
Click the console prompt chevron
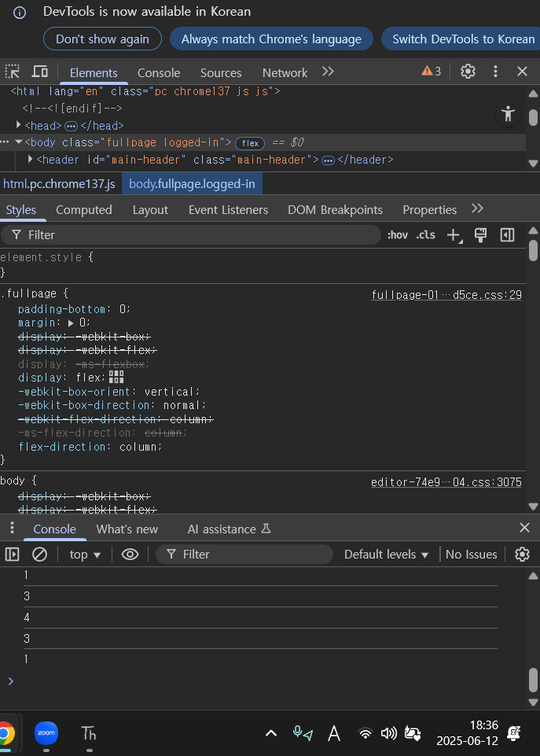point(11,680)
